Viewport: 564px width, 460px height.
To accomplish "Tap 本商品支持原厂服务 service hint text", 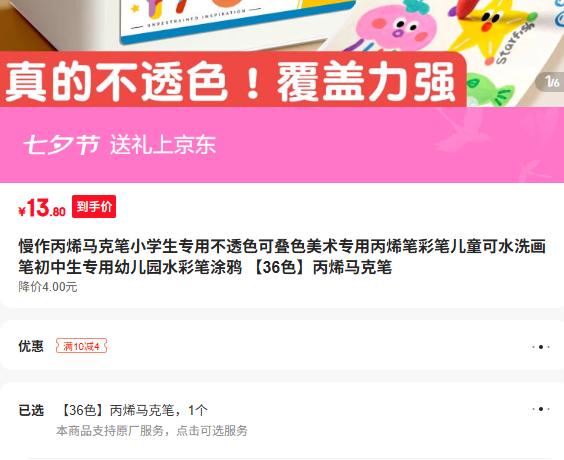I will [x=151, y=431].
